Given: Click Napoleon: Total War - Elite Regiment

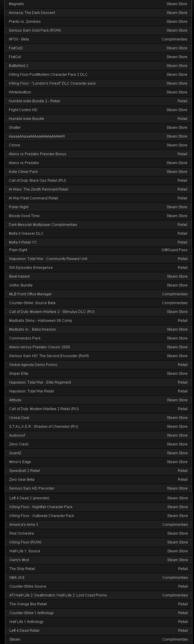Looking at the screenshot, I should [98, 382].
